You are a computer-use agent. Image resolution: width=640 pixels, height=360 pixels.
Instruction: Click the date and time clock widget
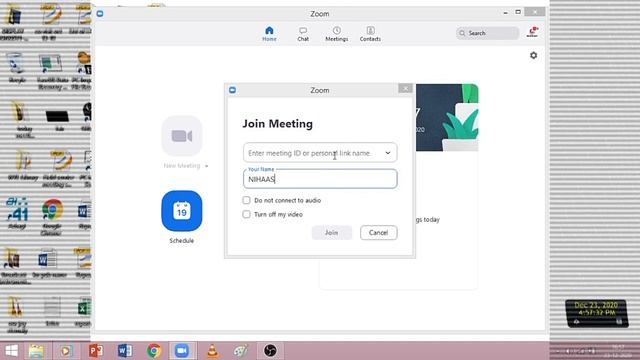(596, 313)
